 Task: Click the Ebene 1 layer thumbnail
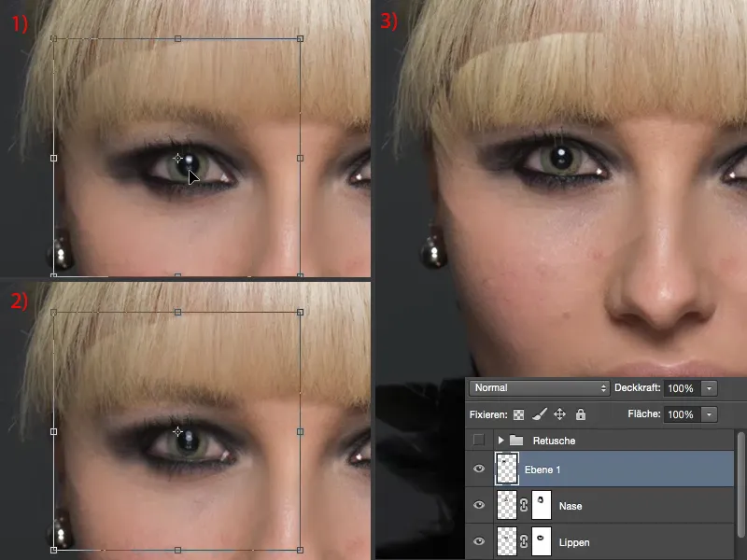506,469
